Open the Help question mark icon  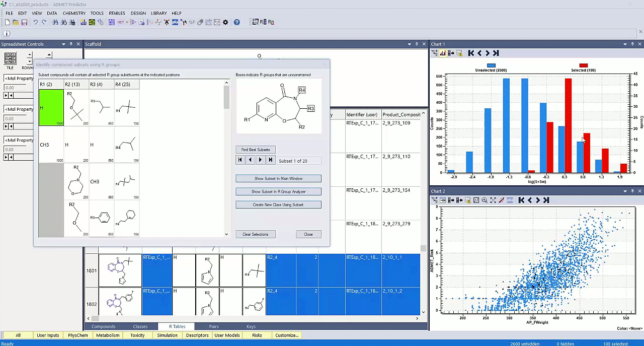[236, 22]
